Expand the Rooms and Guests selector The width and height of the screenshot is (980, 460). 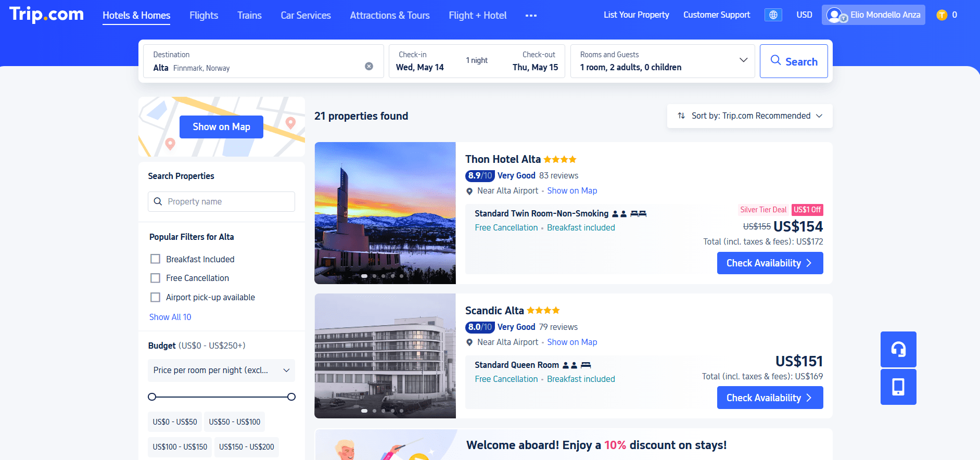click(663, 61)
